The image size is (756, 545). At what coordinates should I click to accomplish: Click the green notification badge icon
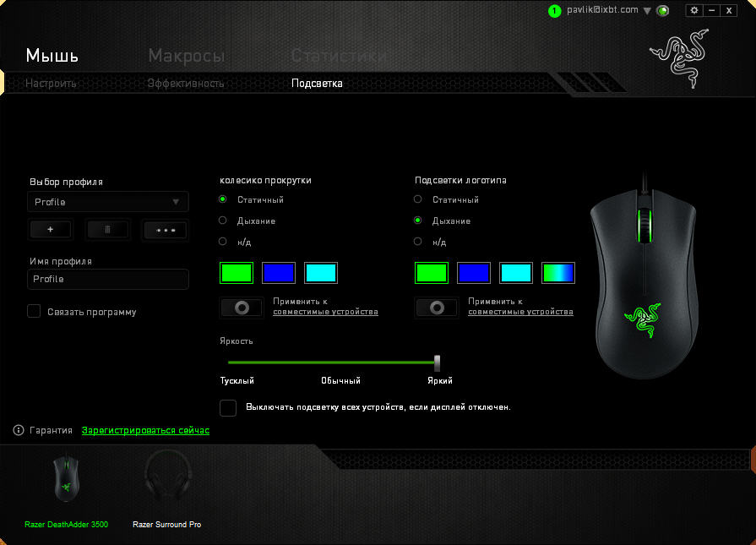(x=554, y=11)
